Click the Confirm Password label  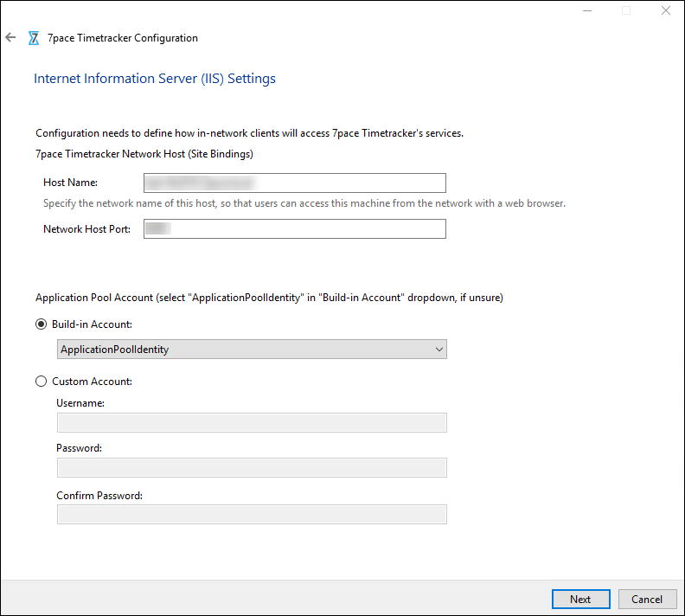pos(99,496)
